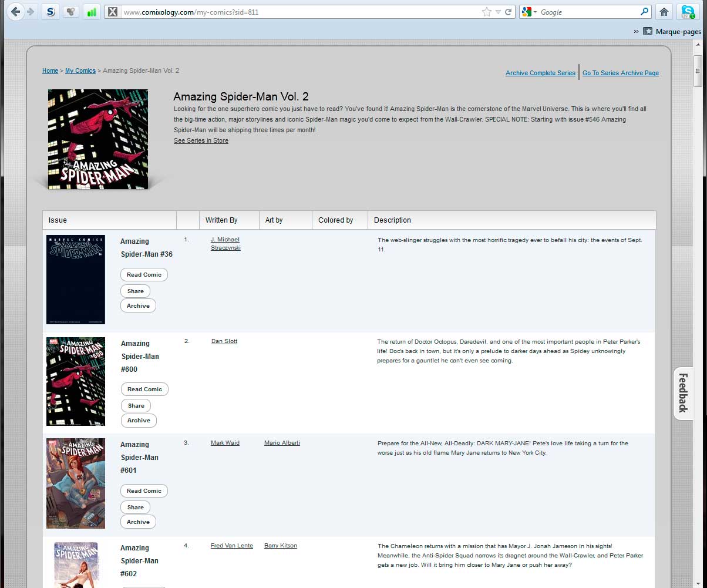
Task: Open writer J. Michael Straczynski link
Action: click(x=225, y=243)
